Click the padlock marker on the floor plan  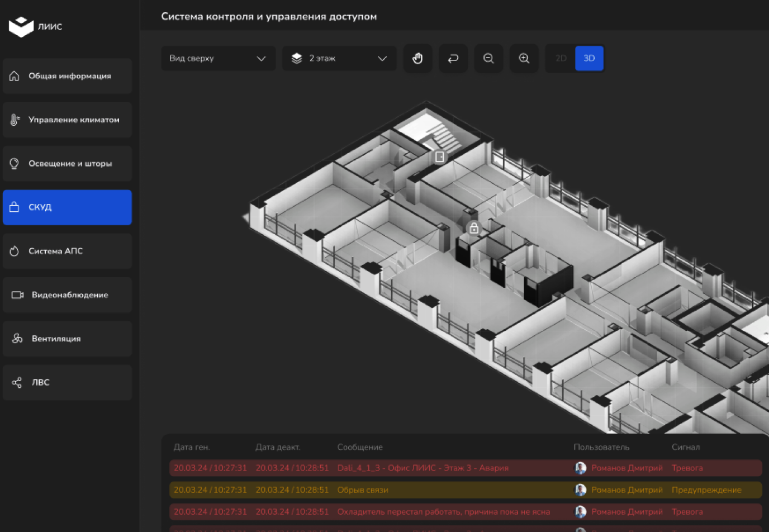click(x=474, y=228)
